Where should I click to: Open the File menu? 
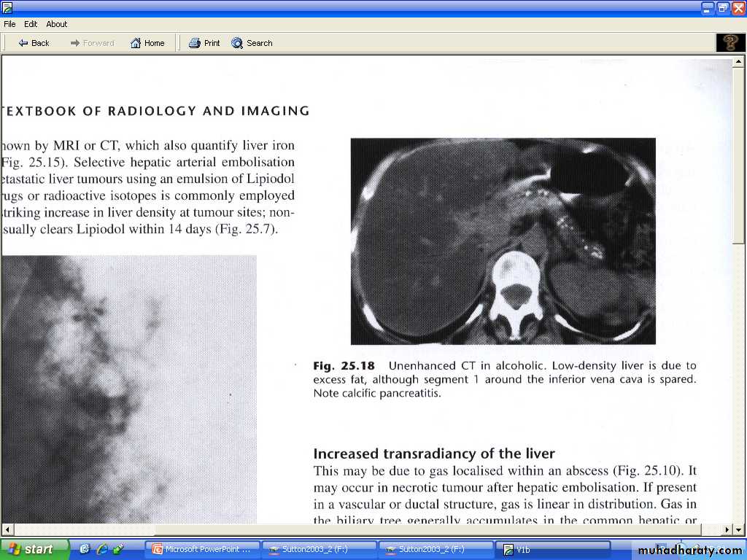pyautogui.click(x=9, y=24)
